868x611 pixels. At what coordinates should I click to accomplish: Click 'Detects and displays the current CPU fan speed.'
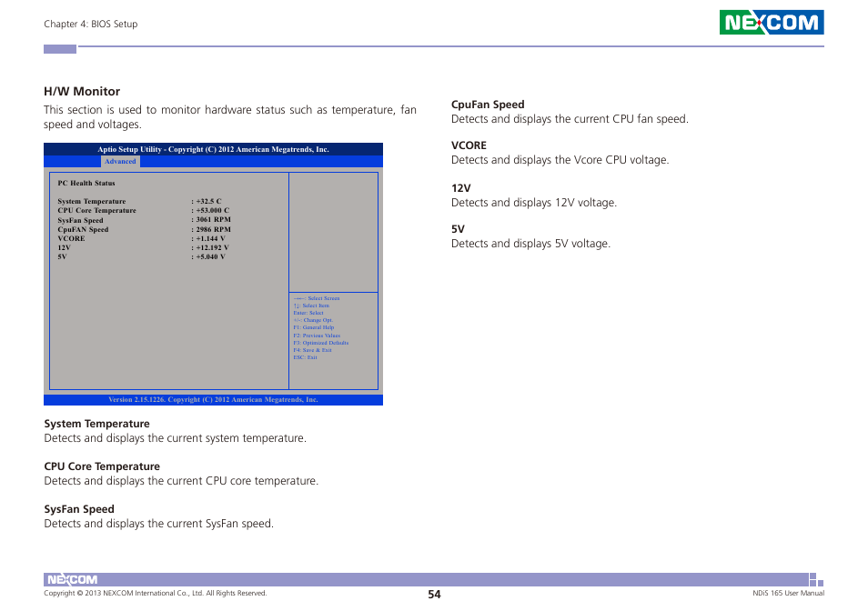pos(570,119)
